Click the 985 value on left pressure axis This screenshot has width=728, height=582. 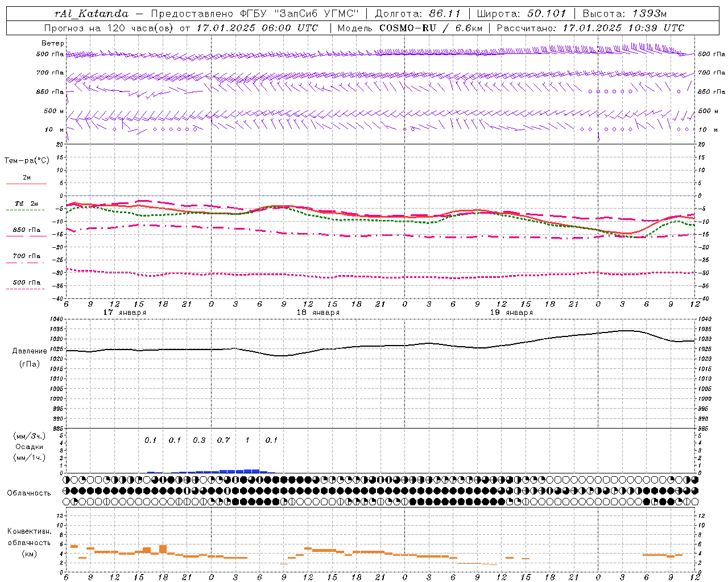tap(59, 429)
